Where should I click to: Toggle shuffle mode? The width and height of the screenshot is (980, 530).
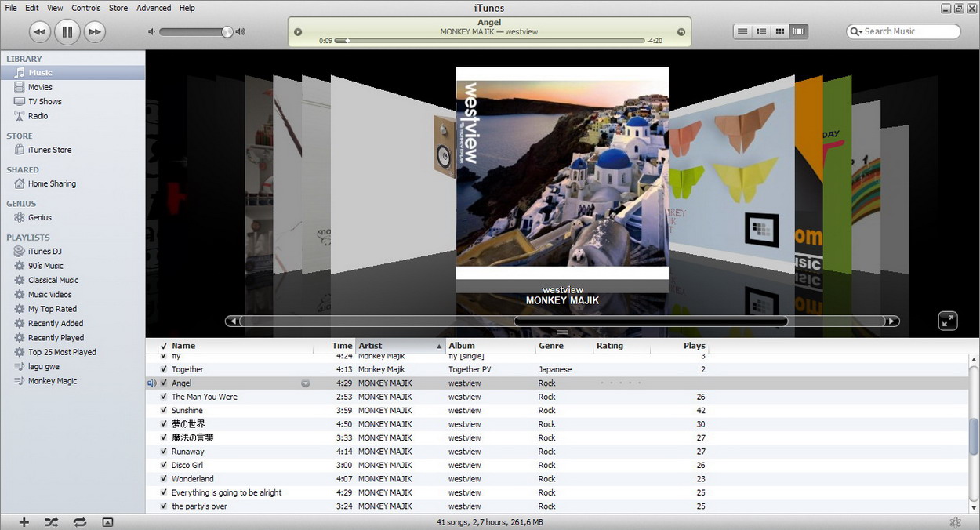click(x=52, y=522)
